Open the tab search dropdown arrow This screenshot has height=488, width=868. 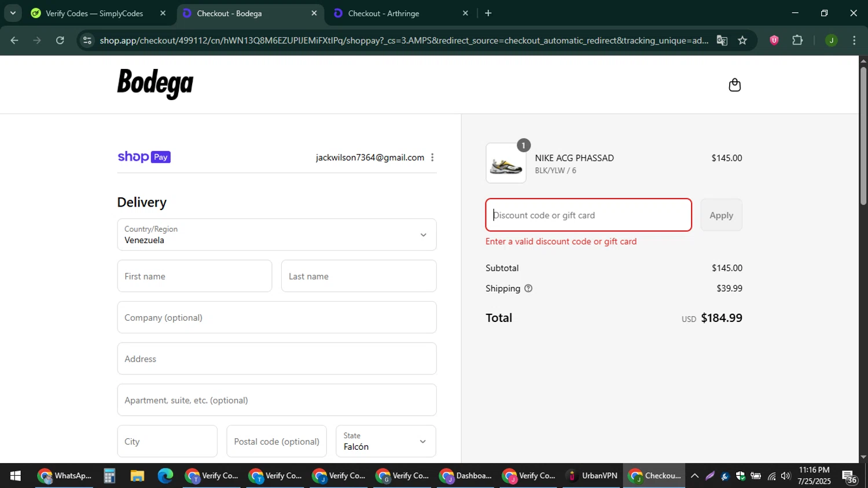pos(13,13)
